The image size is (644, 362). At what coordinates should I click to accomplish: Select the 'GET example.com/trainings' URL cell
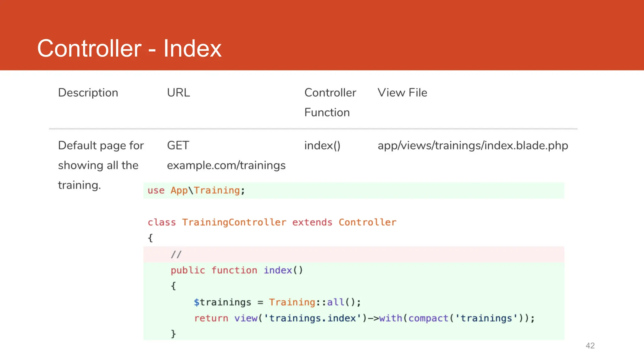click(226, 155)
